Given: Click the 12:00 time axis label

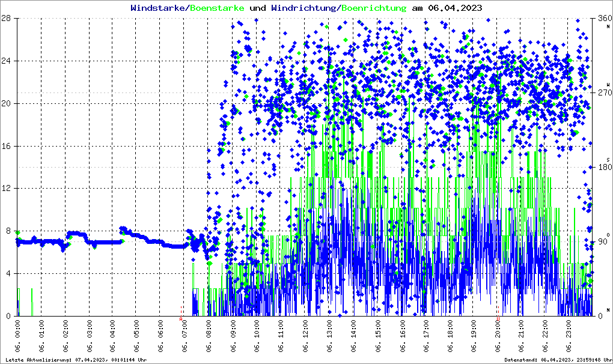Looking at the screenshot, I should (x=305, y=335).
